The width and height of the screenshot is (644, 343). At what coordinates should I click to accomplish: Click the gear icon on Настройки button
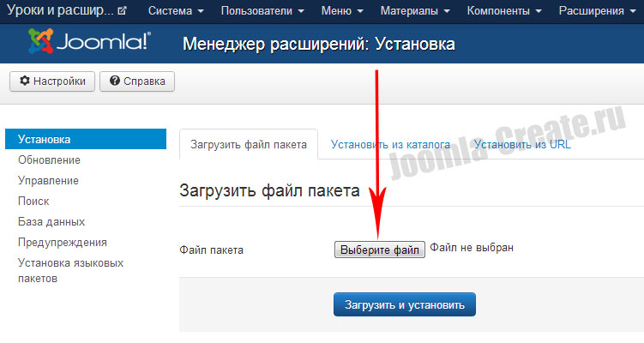pos(24,81)
